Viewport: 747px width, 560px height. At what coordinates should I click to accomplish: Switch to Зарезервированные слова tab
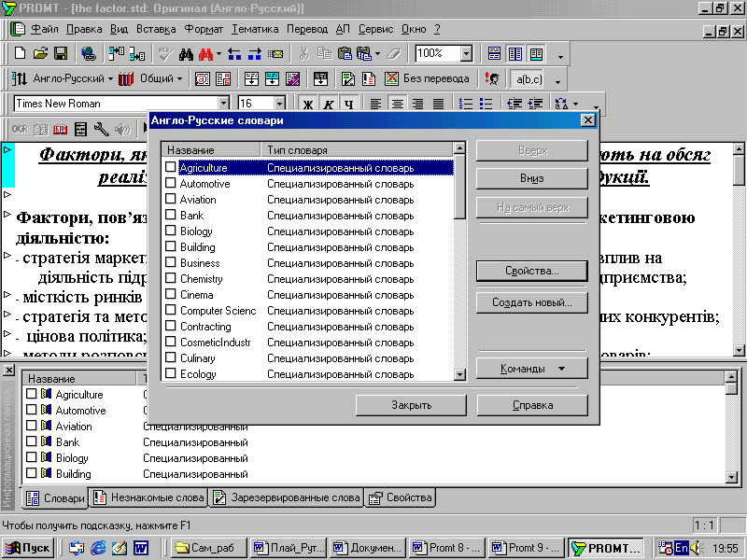point(287,497)
